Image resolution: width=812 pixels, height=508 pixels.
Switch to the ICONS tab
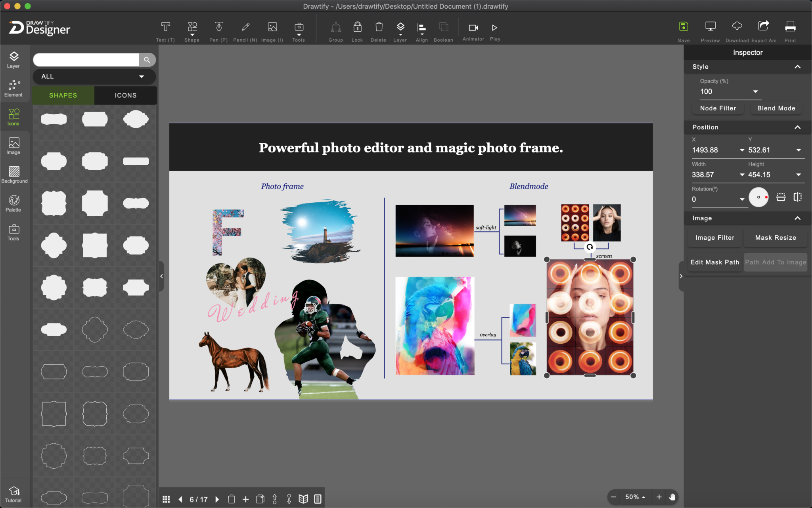point(125,95)
